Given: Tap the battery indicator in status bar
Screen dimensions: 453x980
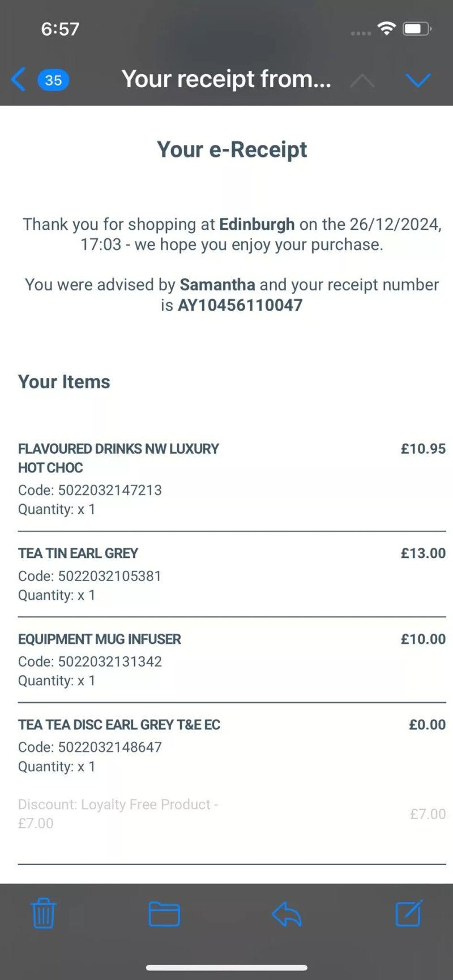Looking at the screenshot, I should tap(417, 28).
